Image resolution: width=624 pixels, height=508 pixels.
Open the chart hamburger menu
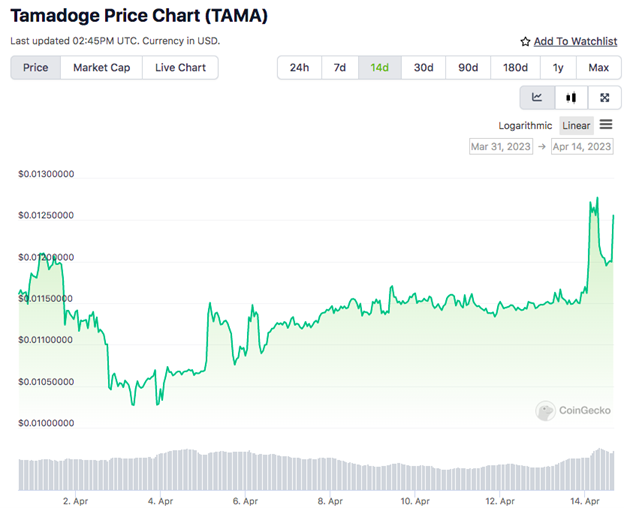[606, 125]
